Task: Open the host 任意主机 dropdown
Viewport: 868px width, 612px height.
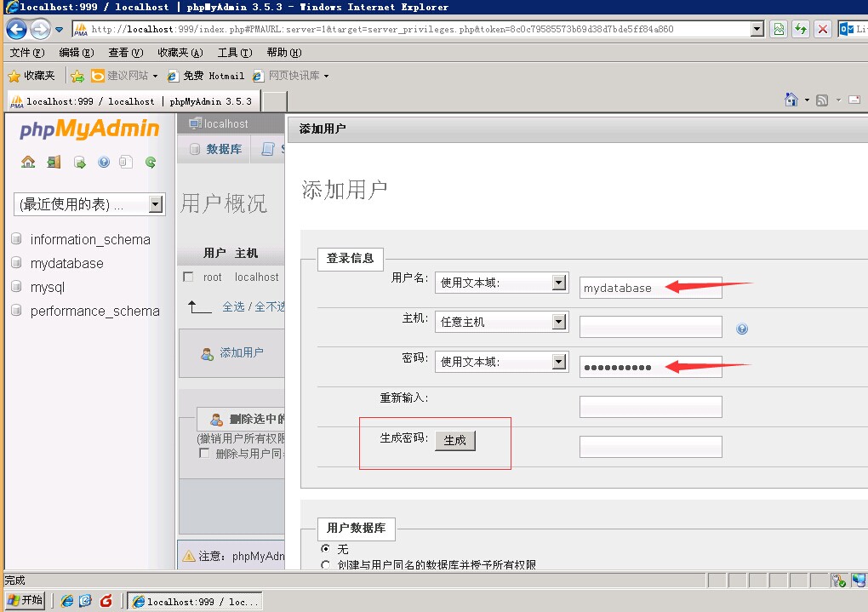Action: pyautogui.click(x=559, y=322)
